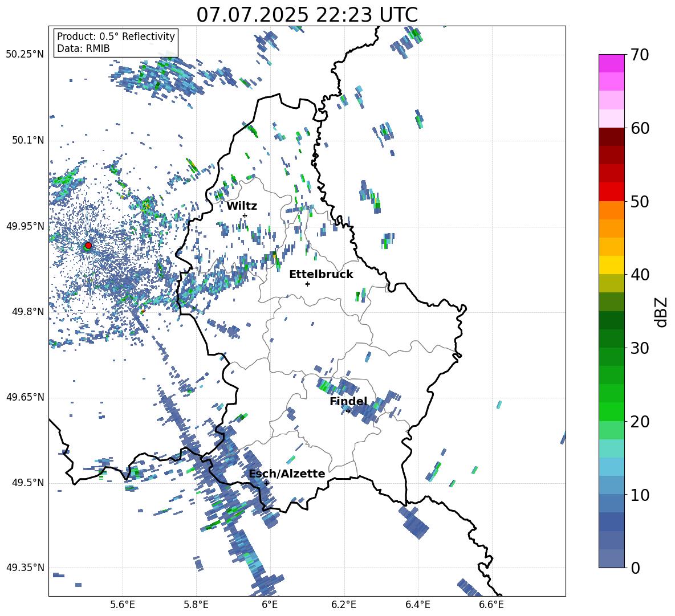This screenshot has width=675, height=616.
Task: Click the title '07.07.2025 22:23 UTC'
Action: 307,15
